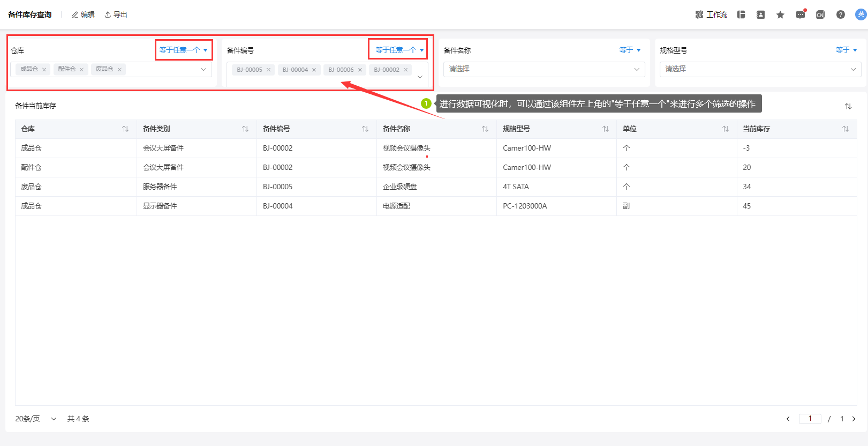The width and height of the screenshot is (868, 446).
Task: Sort table by 备件名称 column sort icon
Action: click(x=485, y=129)
